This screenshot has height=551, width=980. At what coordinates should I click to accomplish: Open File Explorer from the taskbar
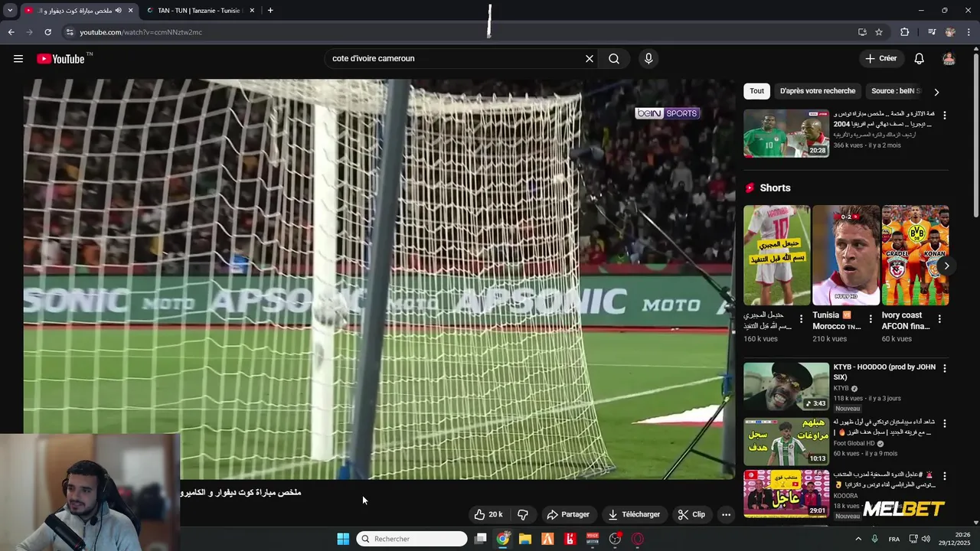[524, 539]
